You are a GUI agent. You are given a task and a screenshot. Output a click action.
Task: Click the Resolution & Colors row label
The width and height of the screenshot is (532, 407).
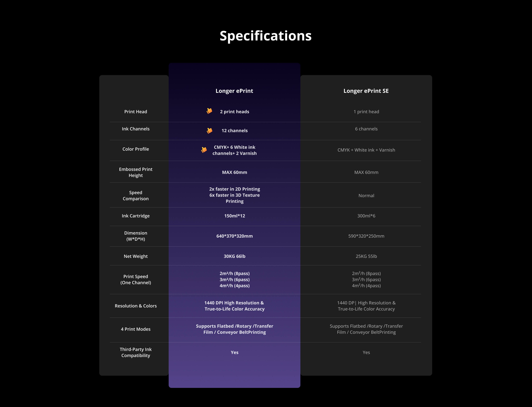[135, 306]
